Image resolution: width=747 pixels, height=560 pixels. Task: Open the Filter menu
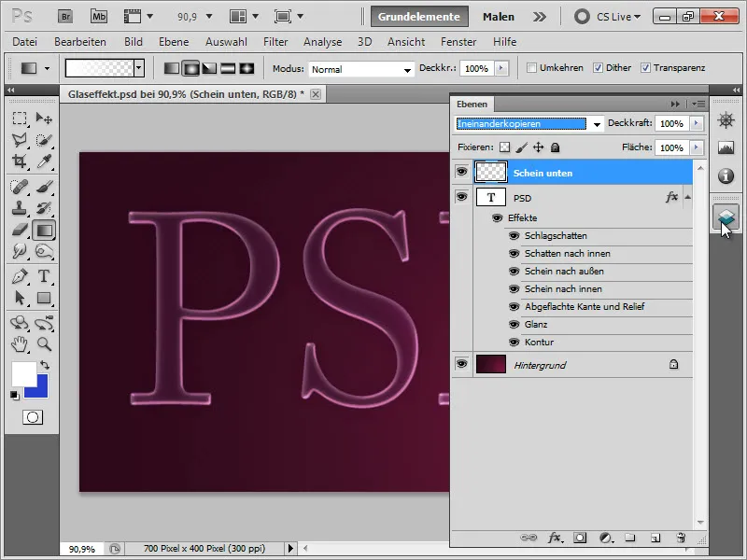275,42
